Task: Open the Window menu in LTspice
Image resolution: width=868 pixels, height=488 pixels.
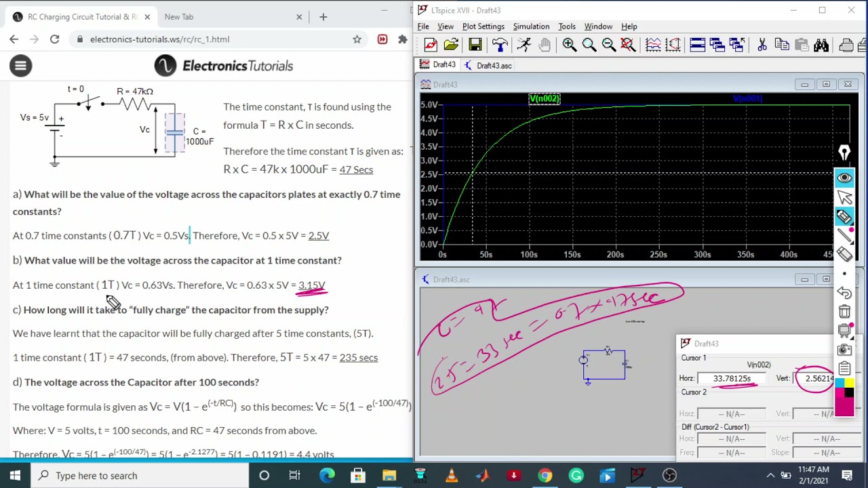Action: point(598,26)
